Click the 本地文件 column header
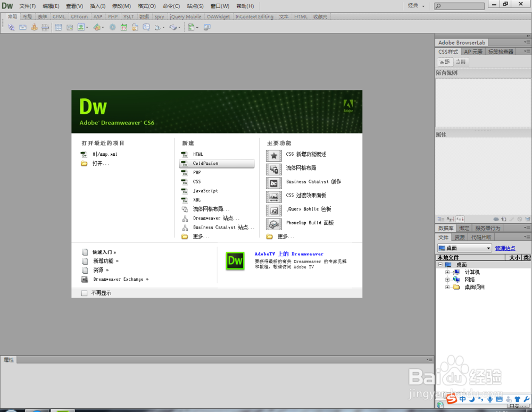This screenshot has height=412, width=532. pos(470,258)
